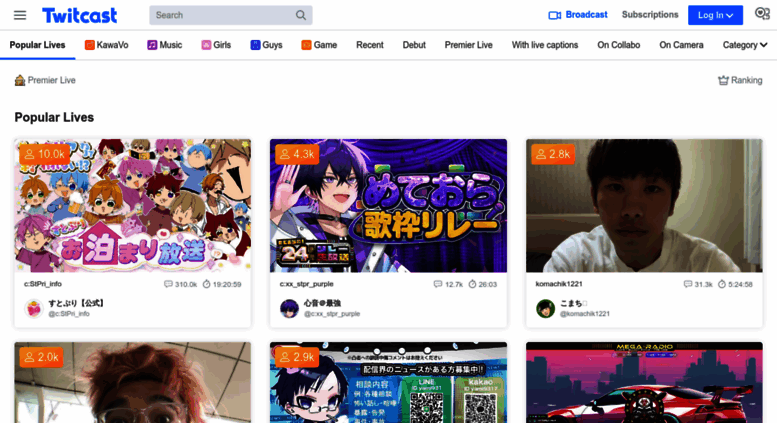Click the 2.0k viewers badge
Viewport: 777px width, 423px height.
tap(41, 357)
